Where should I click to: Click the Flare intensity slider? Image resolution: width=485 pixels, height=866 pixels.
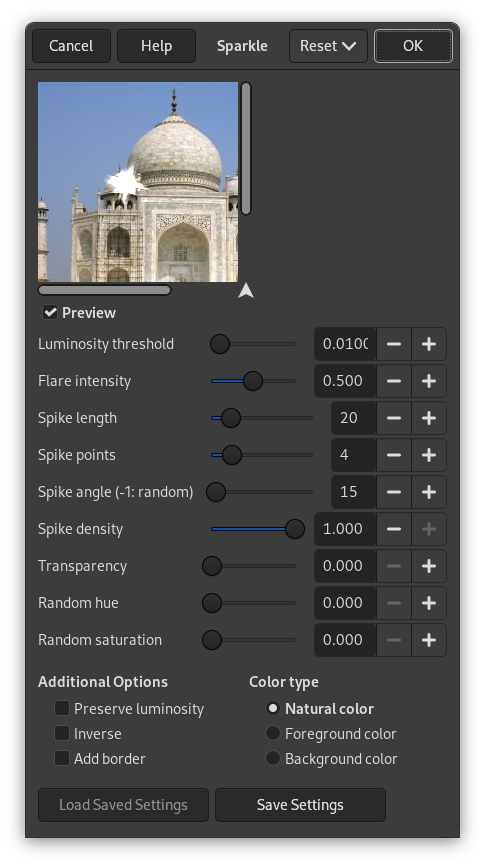click(254, 381)
